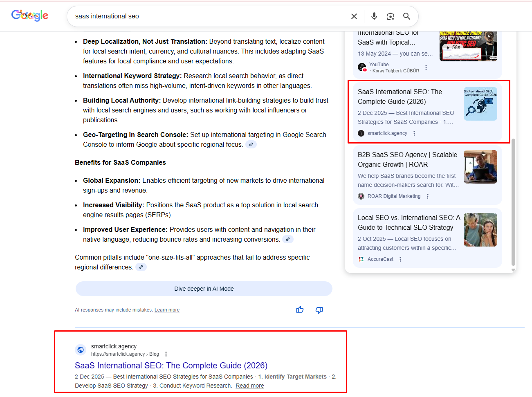
Task: Open search by image camera icon
Action: coord(391,16)
